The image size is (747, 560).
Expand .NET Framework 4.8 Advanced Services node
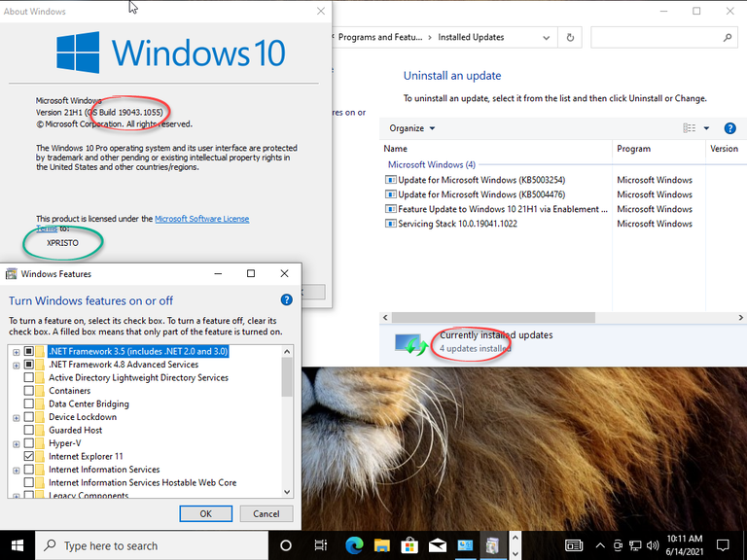tap(17, 366)
